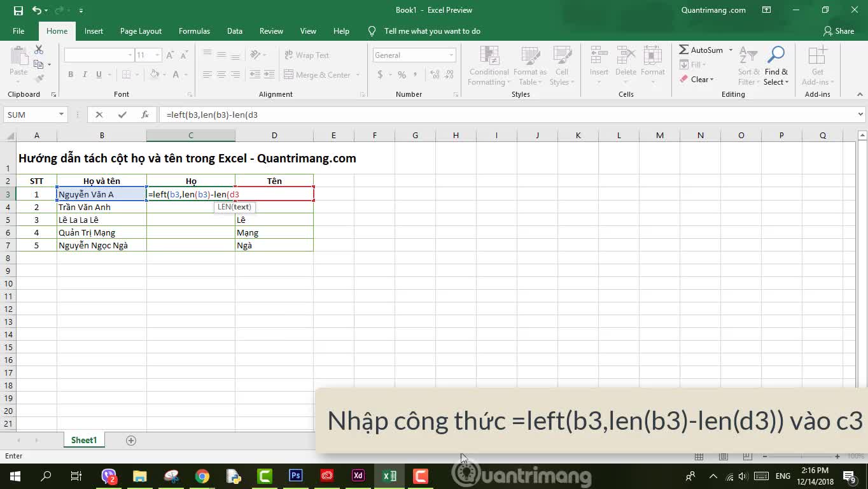Click the Orientation text angle icon
This screenshot has width=868, height=489.
click(255, 55)
